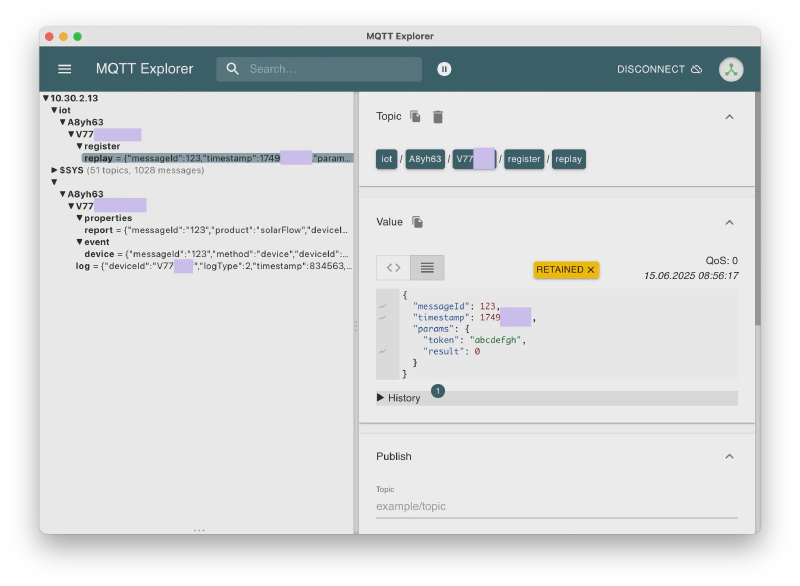The width and height of the screenshot is (800, 586).
Task: Collapse the Topic section
Action: point(729,116)
